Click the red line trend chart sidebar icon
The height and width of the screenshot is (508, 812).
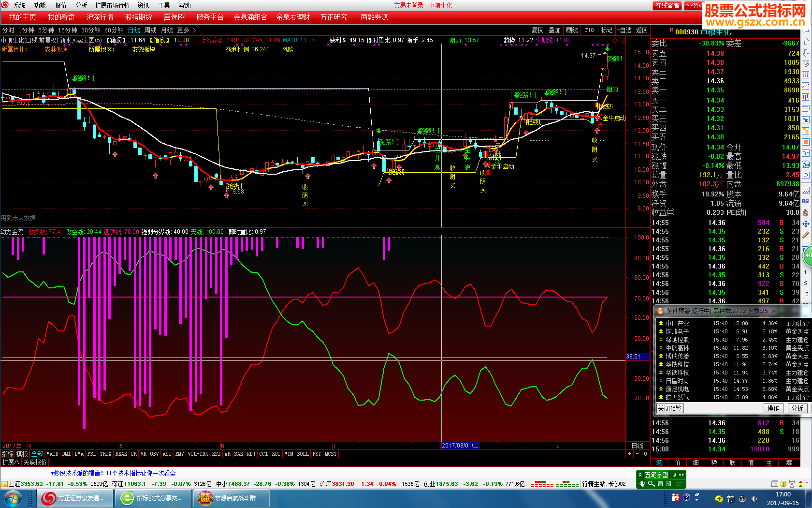coord(806,86)
